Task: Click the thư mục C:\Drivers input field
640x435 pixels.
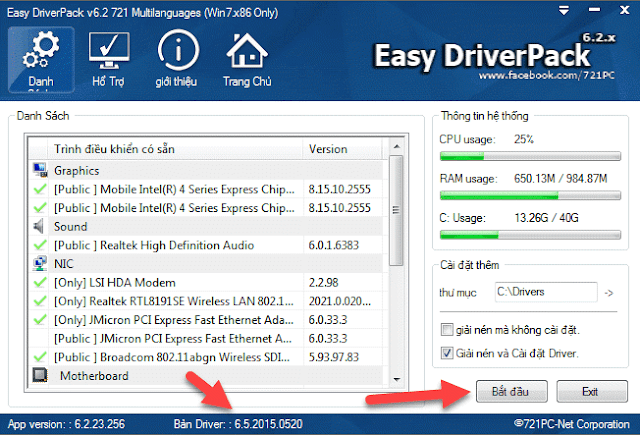Action: pos(546,292)
